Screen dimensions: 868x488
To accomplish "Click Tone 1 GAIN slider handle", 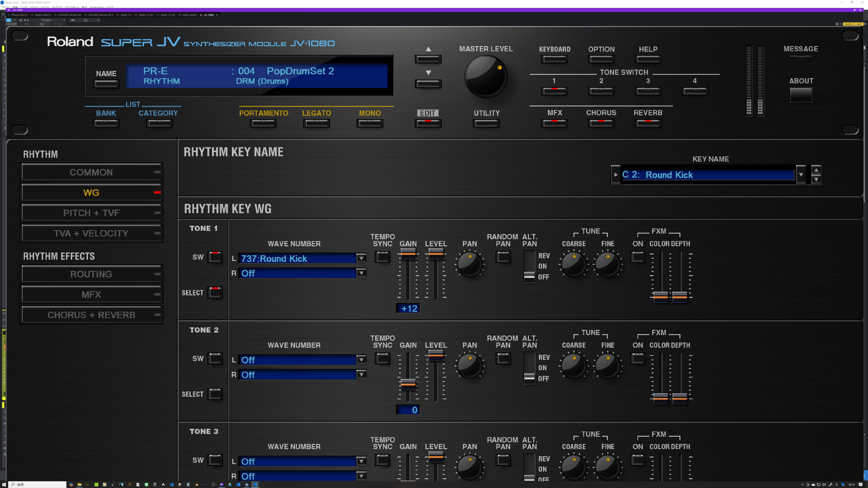I will point(408,254).
